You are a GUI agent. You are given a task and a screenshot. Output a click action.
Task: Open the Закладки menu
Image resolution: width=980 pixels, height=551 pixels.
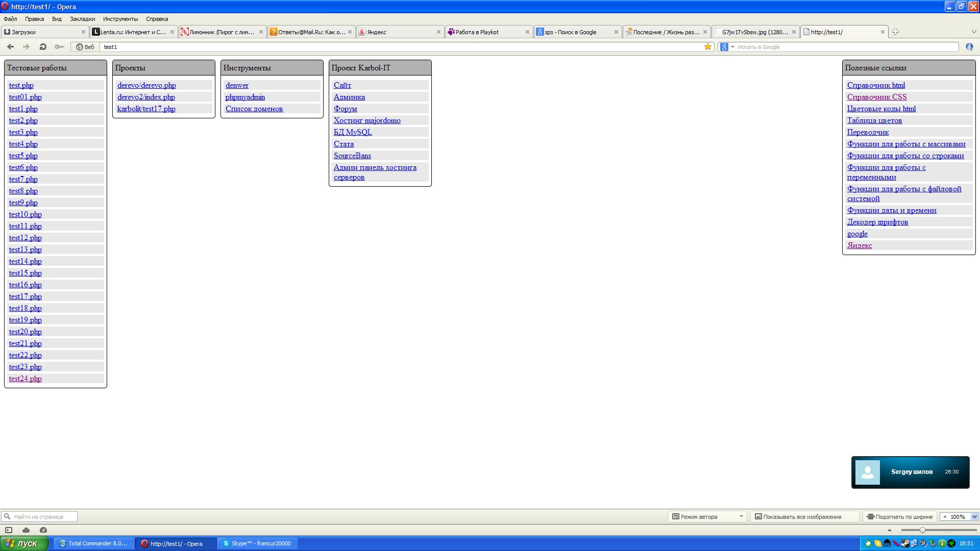pos(82,19)
